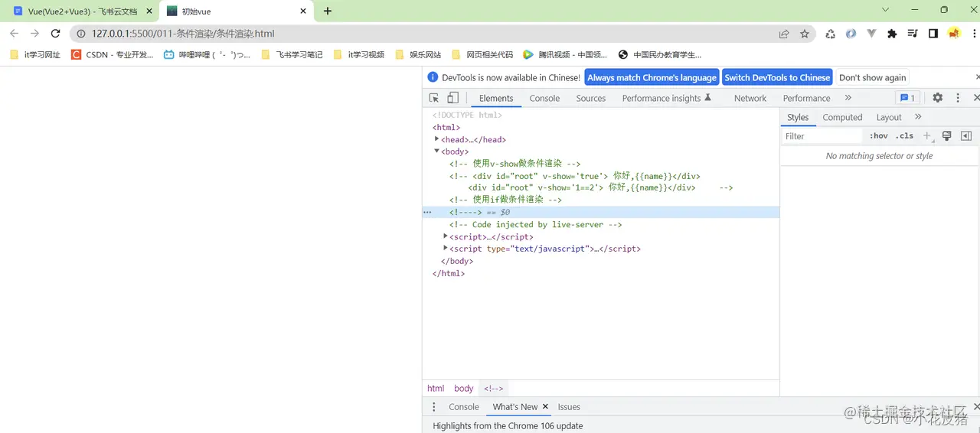The image size is (980, 433).
Task: Open Chrome three-dot main menu
Action: click(x=974, y=34)
